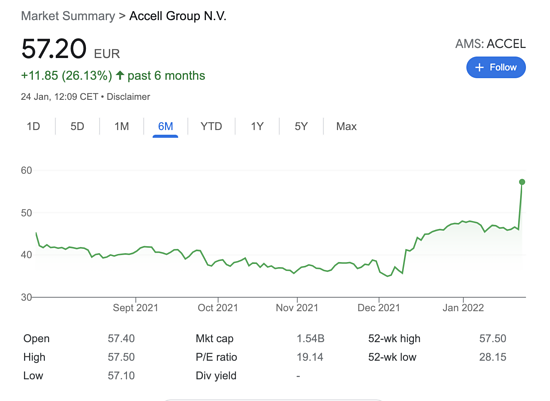Click the AMS: ACCEL ticker label
The height and width of the screenshot is (401, 550).
point(490,44)
